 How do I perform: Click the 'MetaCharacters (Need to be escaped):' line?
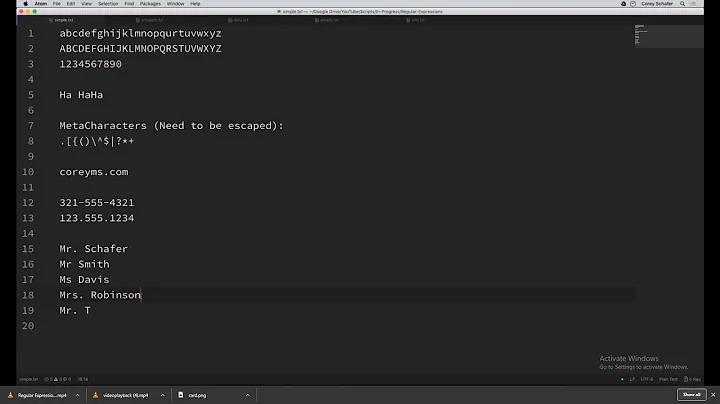[171, 126]
